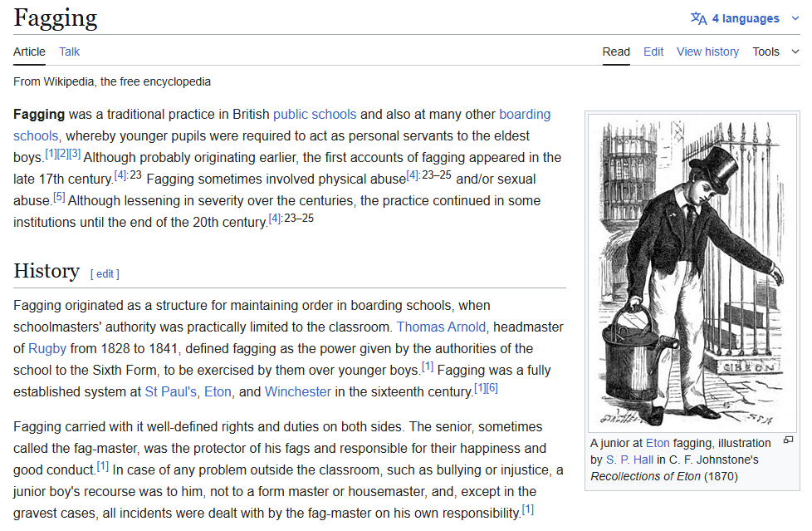Screen dimensions: 812x531
Task: Click 'Recollections of Eton' caption text
Action: click(645, 476)
